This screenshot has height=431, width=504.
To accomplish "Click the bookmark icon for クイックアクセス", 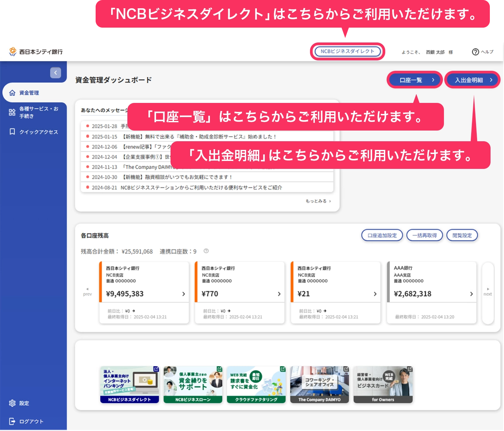I will point(12,132).
